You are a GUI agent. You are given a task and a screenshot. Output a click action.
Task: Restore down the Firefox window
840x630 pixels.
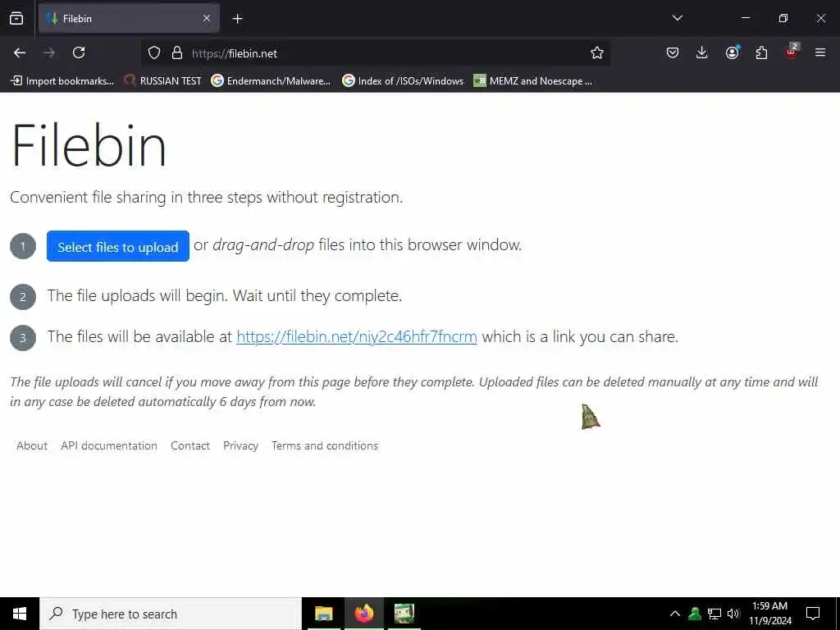click(x=783, y=18)
